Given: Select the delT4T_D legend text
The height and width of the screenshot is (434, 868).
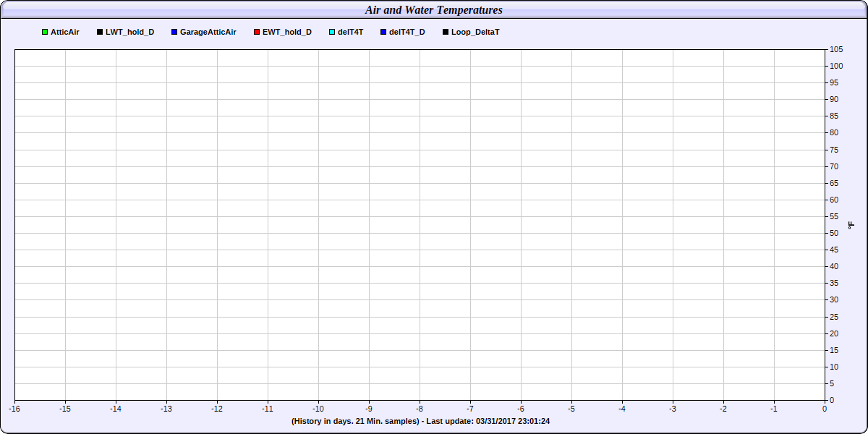Looking at the screenshot, I should (407, 33).
